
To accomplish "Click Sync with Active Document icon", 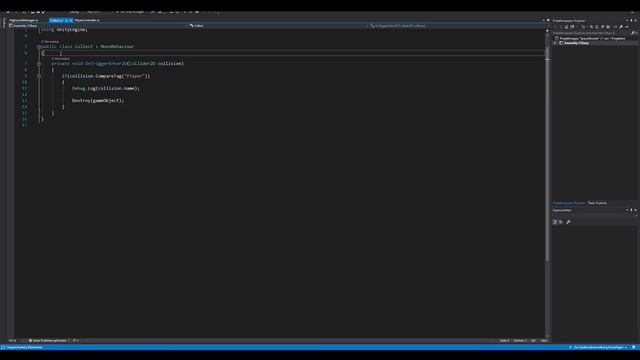I will (591, 27).
